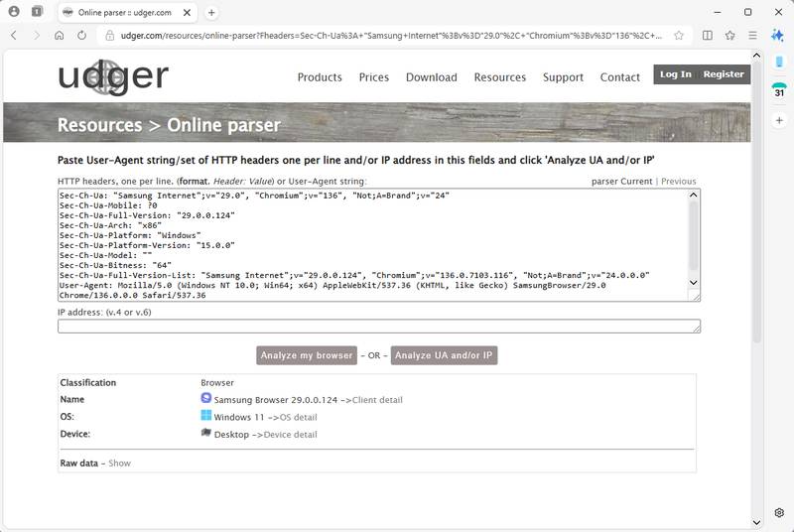794x532 pixels.
Task: Click the udger logo
Action: 112,76
